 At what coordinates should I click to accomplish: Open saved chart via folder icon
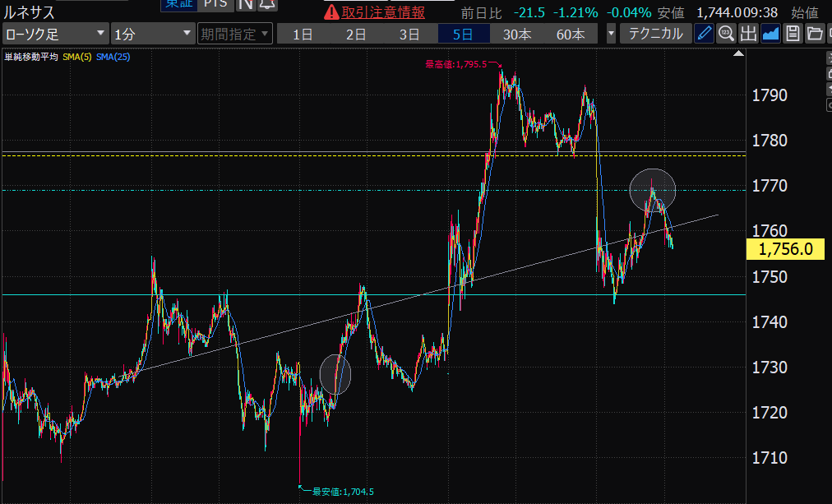814,34
